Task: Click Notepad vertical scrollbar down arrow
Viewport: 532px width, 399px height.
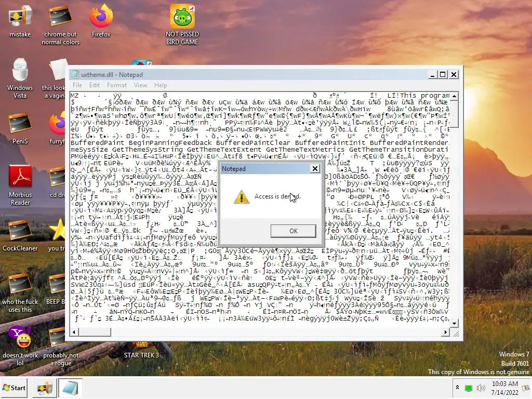Action: pyautogui.click(x=454, y=323)
